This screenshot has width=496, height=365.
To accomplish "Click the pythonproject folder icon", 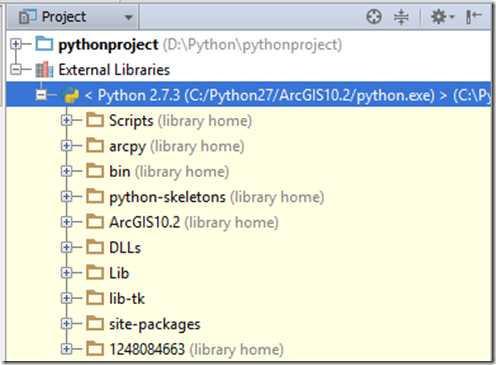I will (44, 44).
